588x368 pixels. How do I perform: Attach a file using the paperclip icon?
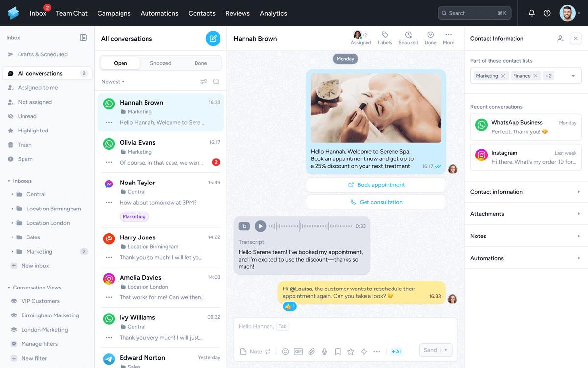click(311, 351)
